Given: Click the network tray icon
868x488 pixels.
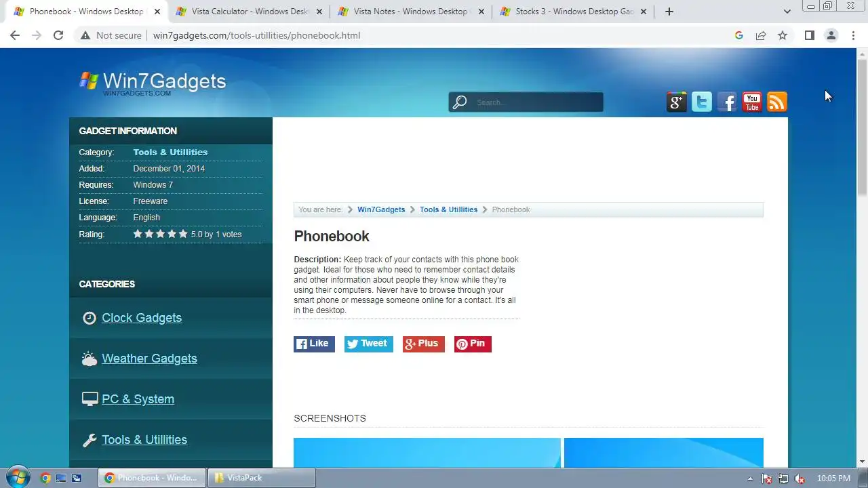Looking at the screenshot, I should [x=783, y=479].
